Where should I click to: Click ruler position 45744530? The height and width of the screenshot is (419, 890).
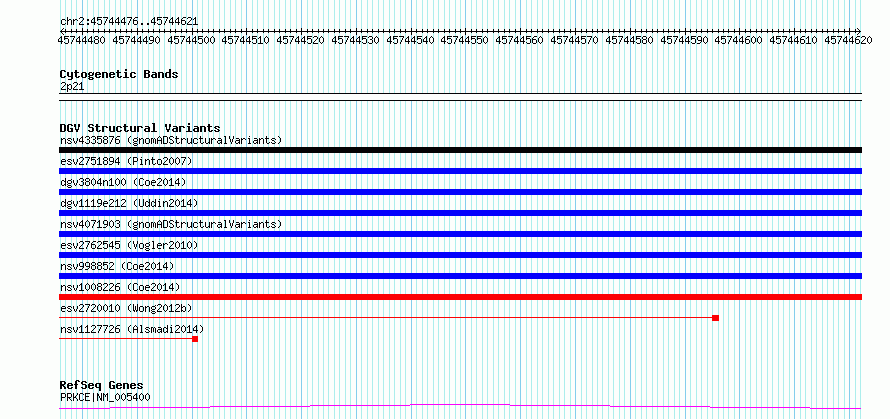coord(356,40)
